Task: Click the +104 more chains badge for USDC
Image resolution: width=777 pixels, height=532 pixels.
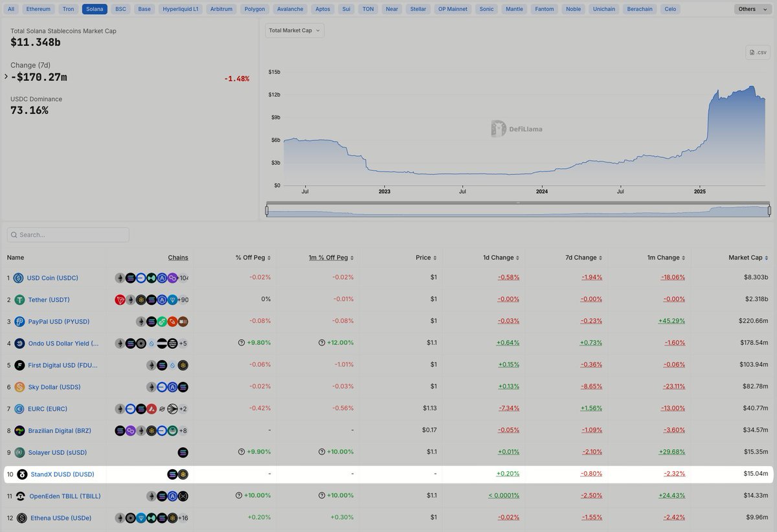Action: coord(183,278)
